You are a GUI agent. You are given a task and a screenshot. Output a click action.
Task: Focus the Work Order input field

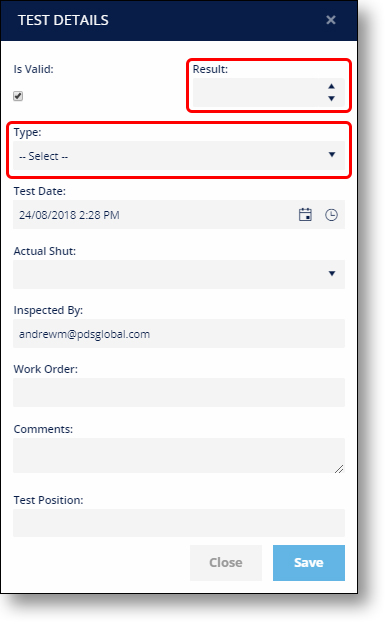(x=179, y=392)
